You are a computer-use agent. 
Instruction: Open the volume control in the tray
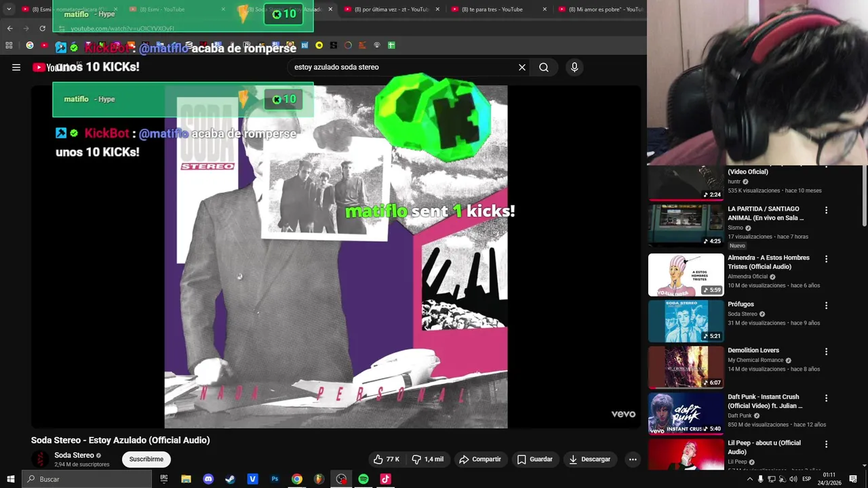tap(793, 479)
